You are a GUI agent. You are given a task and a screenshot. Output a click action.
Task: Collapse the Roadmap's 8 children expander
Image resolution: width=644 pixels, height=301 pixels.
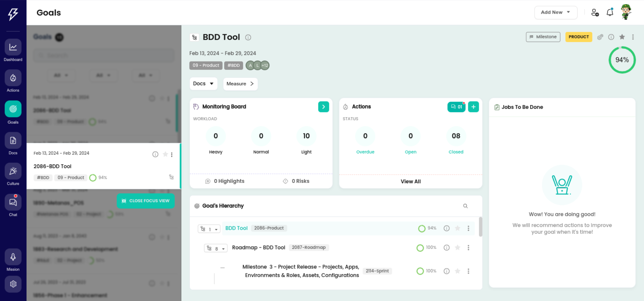(216, 248)
